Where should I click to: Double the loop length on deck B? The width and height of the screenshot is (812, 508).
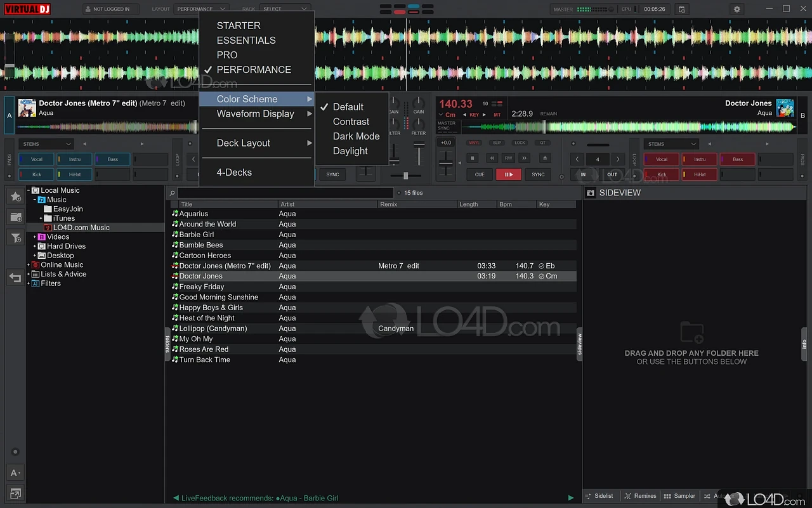(618, 159)
